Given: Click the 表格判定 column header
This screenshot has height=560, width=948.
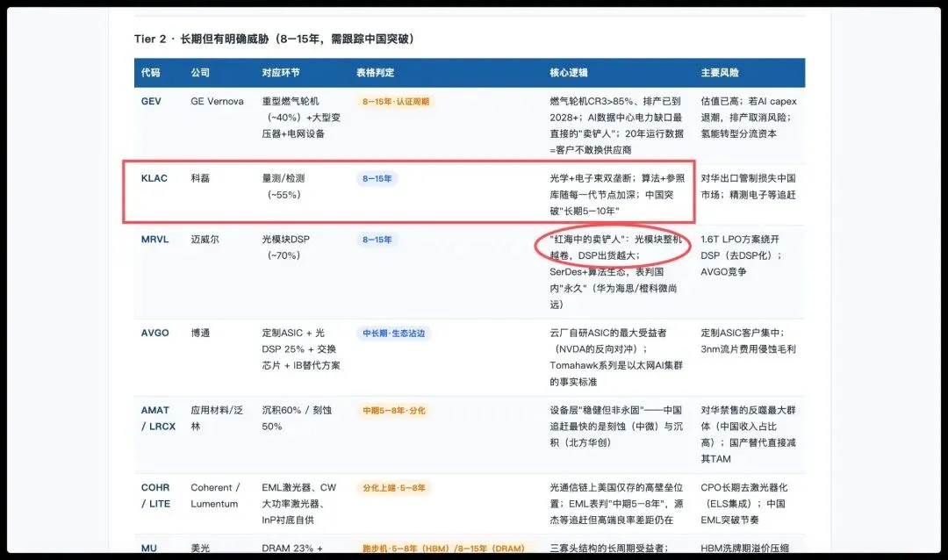Looking at the screenshot, I should [x=375, y=73].
